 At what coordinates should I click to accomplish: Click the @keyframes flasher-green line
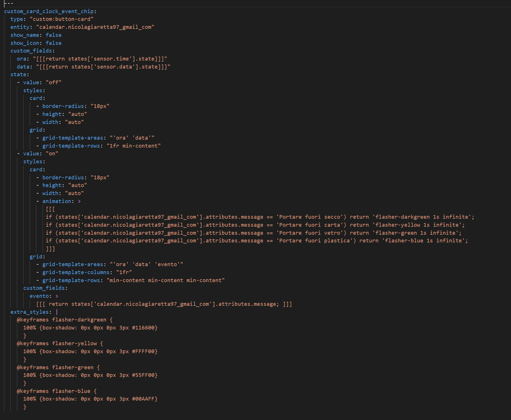(x=58, y=367)
